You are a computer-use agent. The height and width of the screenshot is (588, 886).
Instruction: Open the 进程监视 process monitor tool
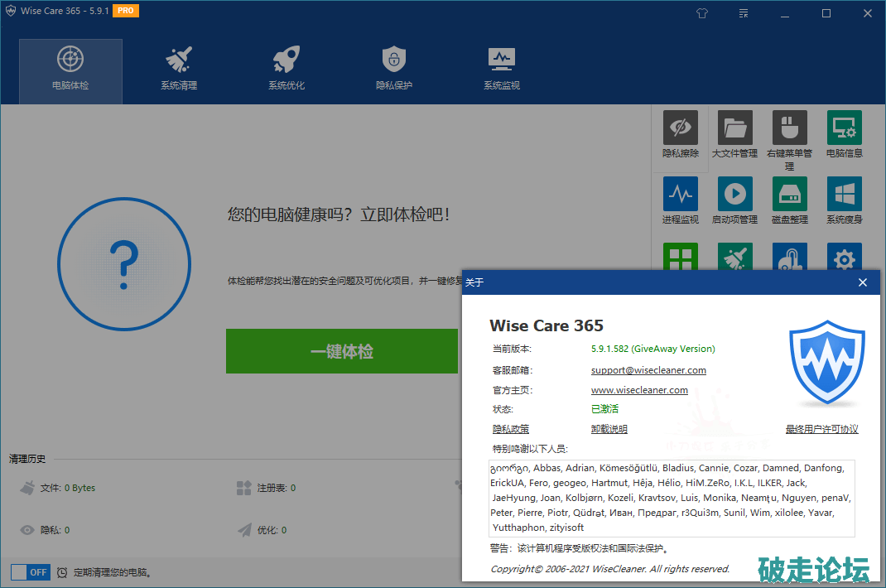680,200
